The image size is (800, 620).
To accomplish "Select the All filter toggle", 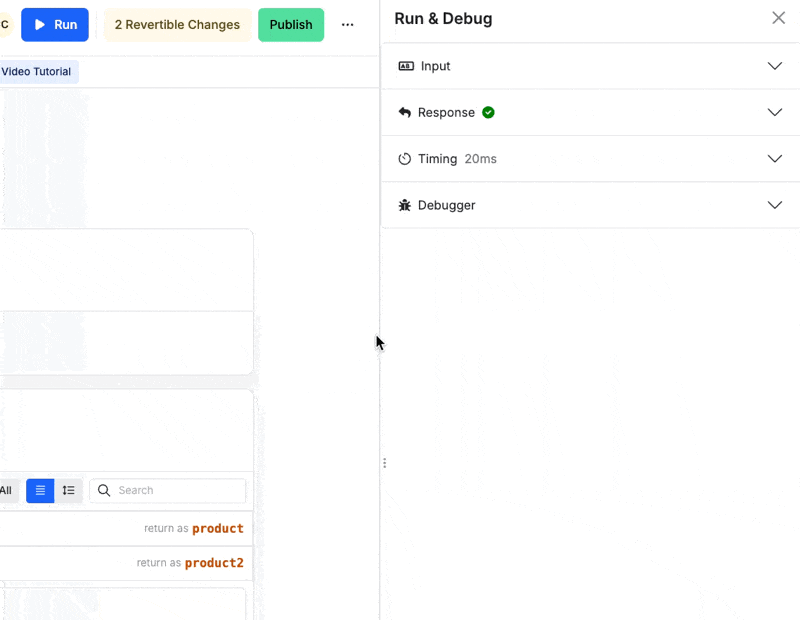I will (7, 490).
